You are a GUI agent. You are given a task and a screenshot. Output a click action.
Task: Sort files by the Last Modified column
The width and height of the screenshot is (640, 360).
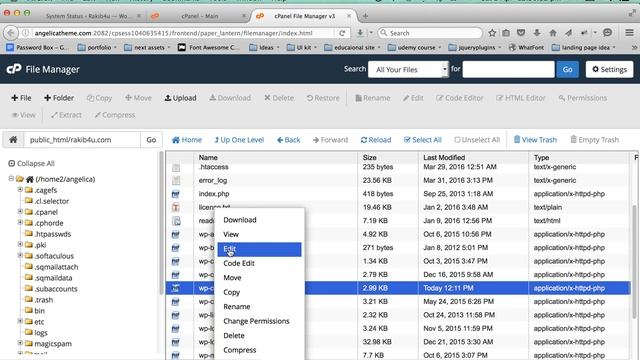coord(444,158)
